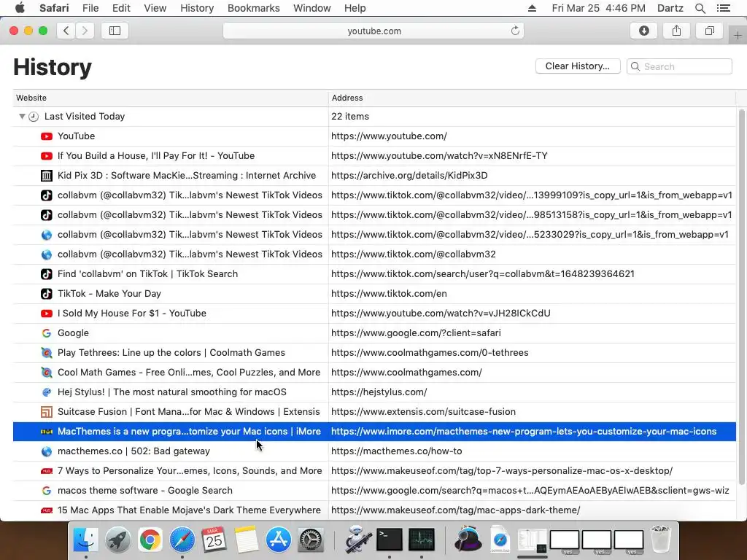This screenshot has height=560, width=747.
Task: Select 'macos theme software - Google Search' entry
Action: pyautogui.click(x=374, y=491)
